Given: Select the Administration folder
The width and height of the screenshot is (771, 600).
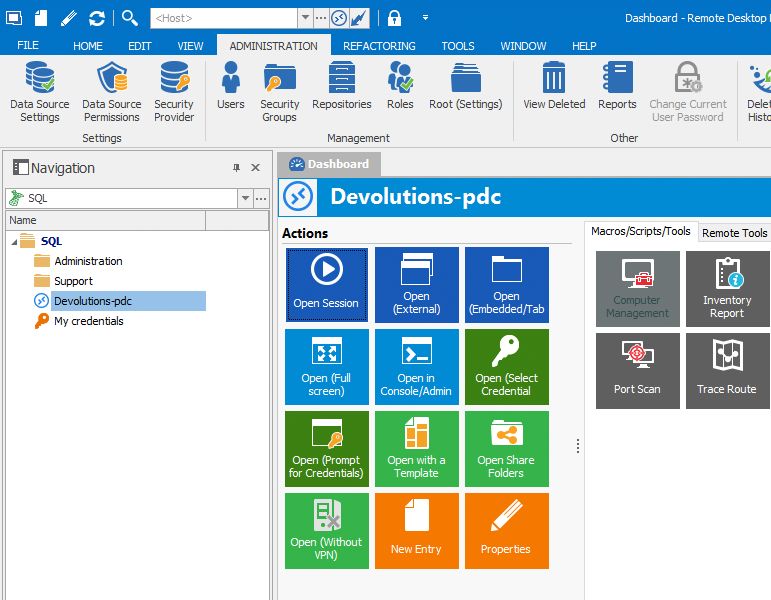Looking at the screenshot, I should (x=88, y=261).
